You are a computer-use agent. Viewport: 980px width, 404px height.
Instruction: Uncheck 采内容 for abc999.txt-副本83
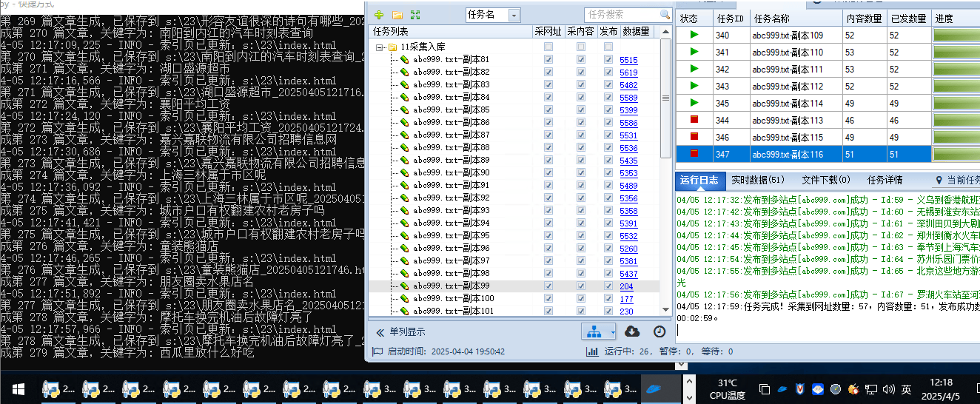(x=580, y=85)
